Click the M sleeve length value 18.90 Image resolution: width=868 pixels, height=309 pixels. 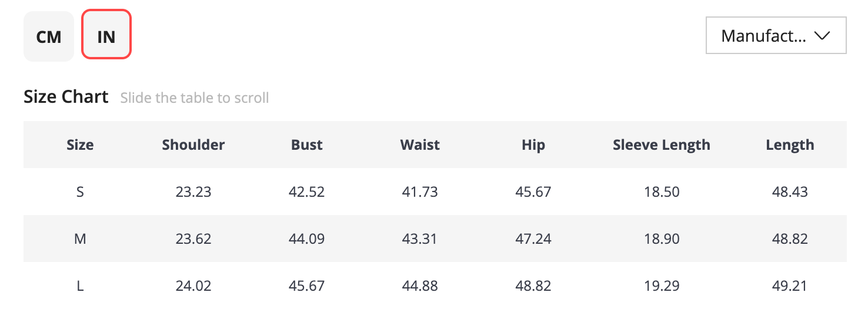pos(662,239)
